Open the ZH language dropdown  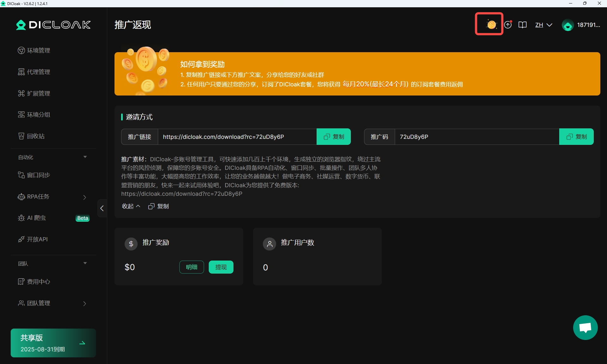(x=544, y=25)
